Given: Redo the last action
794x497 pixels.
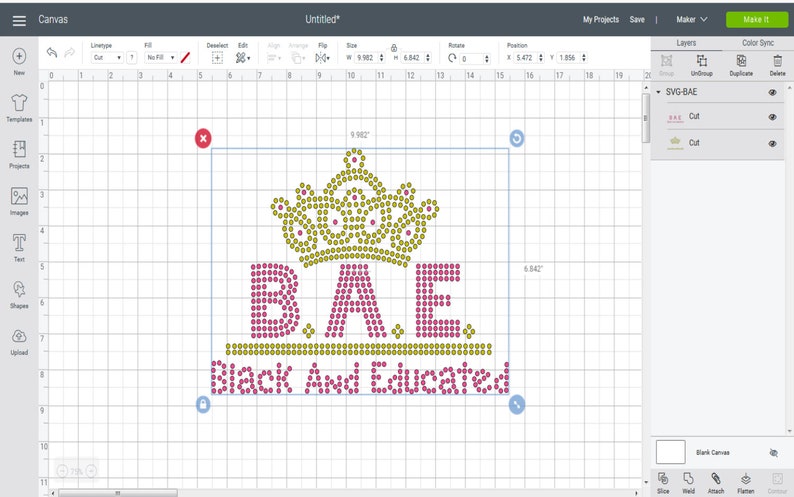Looking at the screenshot, I should [70, 52].
